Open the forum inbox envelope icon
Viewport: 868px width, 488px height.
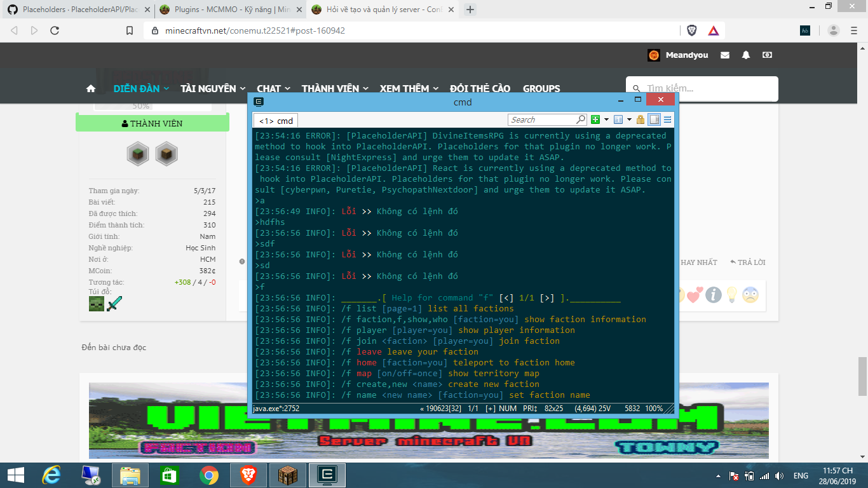[x=725, y=55]
